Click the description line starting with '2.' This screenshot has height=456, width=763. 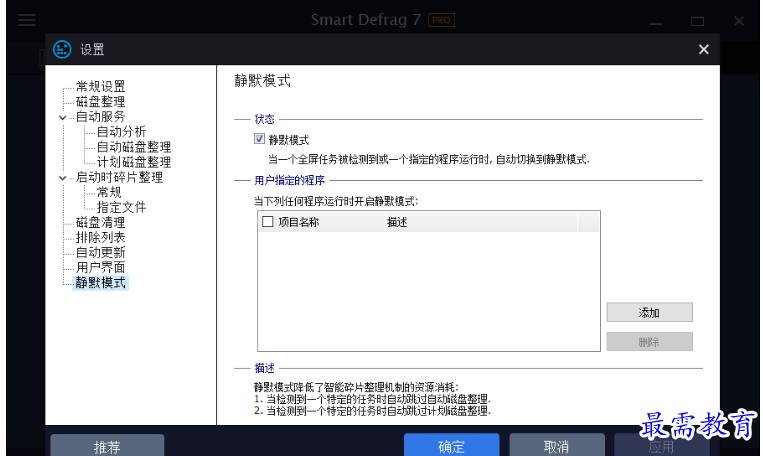coord(373,411)
